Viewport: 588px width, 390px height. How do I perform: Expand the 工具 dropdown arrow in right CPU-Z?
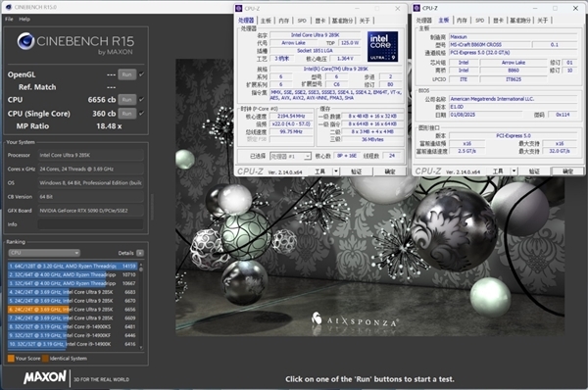pyautogui.click(x=514, y=171)
